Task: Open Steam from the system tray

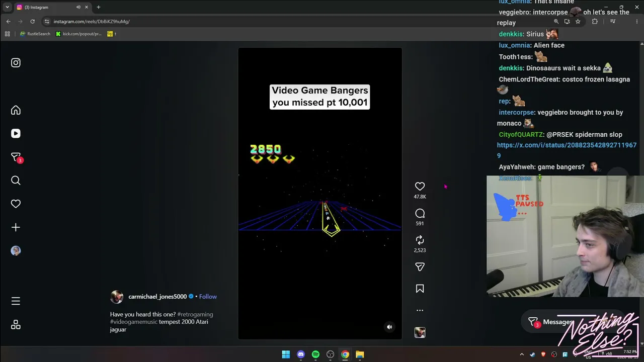Action: 532,354
